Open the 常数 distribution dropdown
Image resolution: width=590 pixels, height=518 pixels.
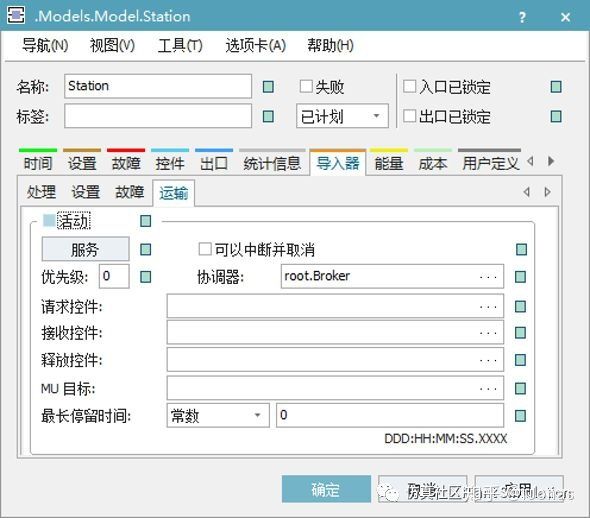218,415
